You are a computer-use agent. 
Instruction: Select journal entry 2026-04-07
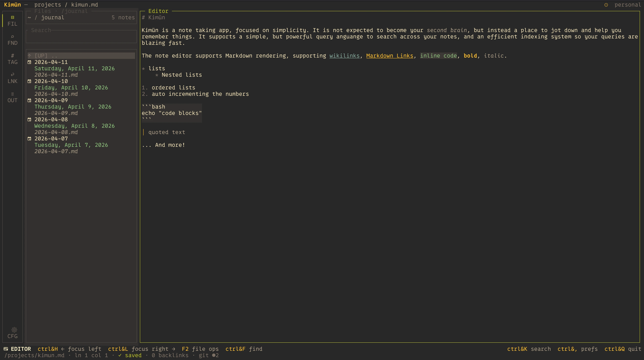pos(51,139)
